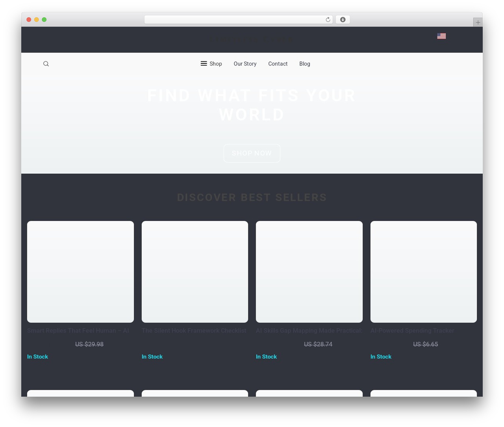
Task: Navigate to the Blog
Action: [x=305, y=64]
